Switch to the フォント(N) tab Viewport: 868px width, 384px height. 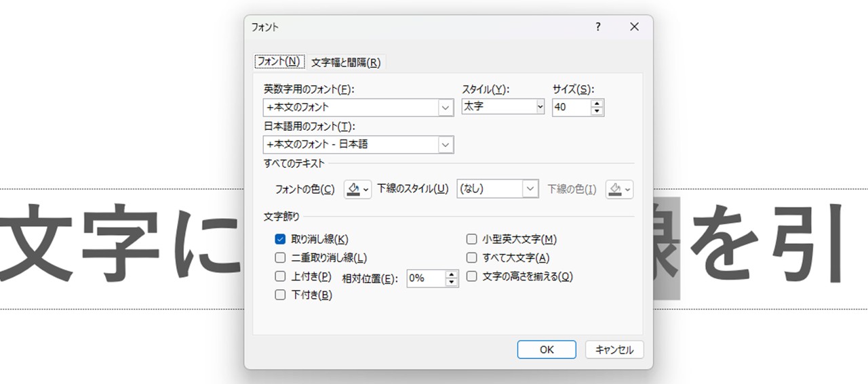279,62
